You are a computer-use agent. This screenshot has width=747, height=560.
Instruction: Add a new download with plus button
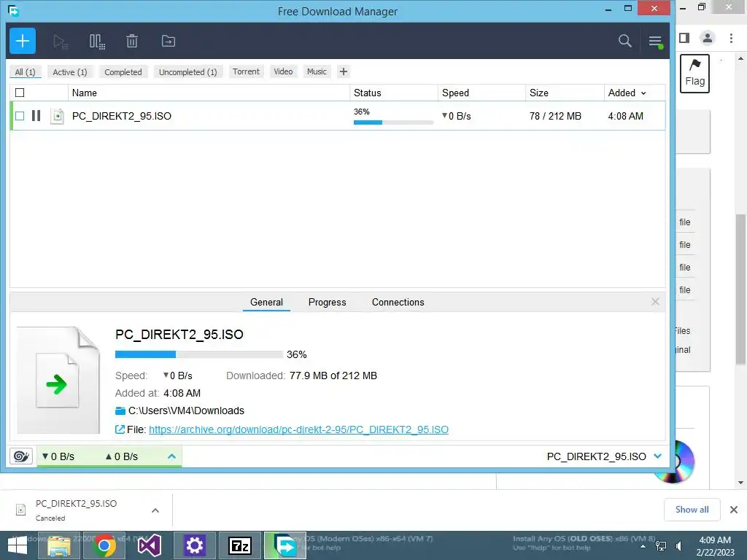click(23, 41)
